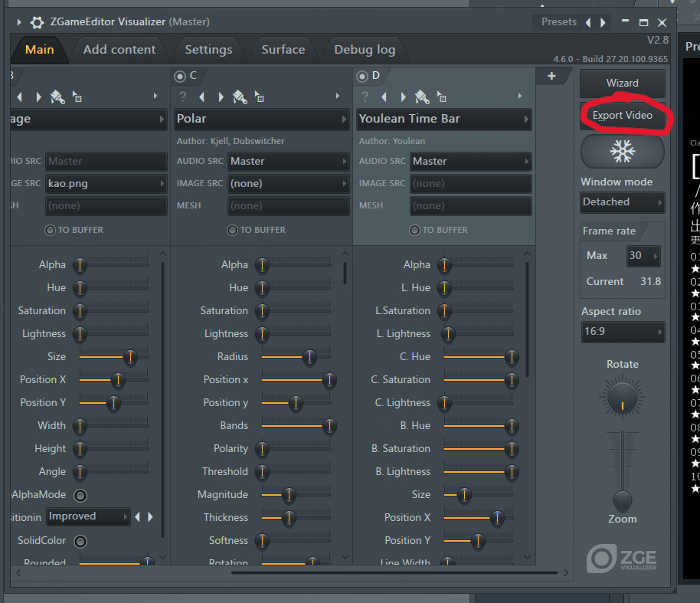
Task: Click the Polar Bands slider
Action: point(296,426)
